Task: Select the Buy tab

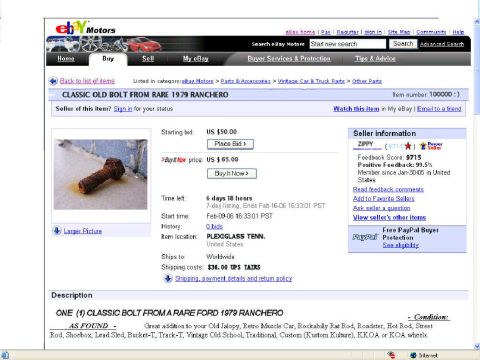Action: pos(108,59)
